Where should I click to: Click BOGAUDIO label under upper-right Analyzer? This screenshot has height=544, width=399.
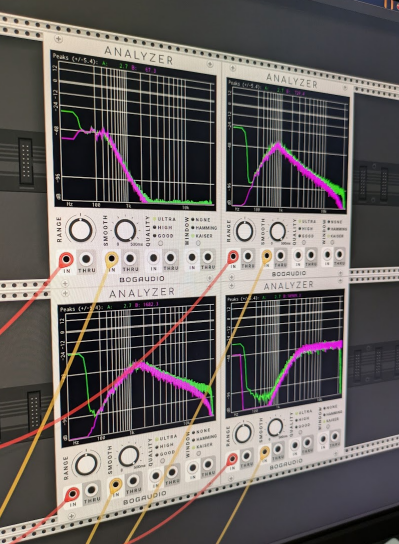click(x=289, y=274)
